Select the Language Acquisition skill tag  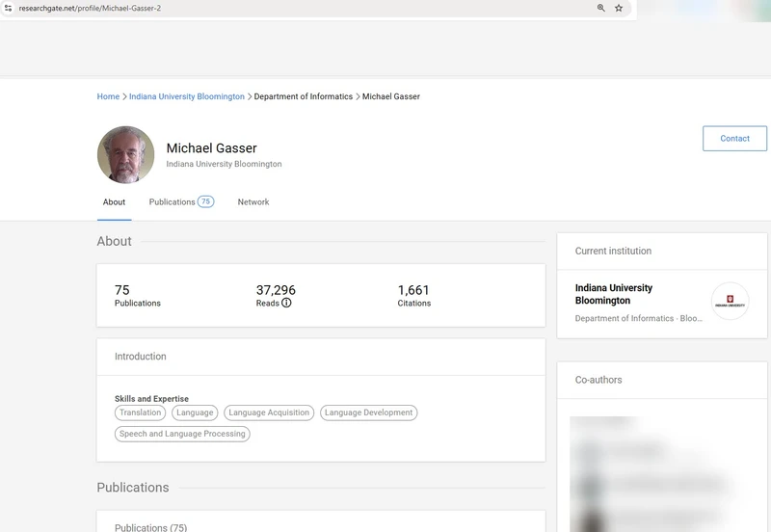269,412
